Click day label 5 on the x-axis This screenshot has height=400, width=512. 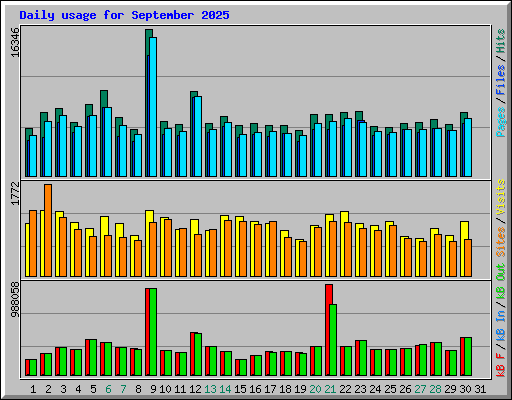pyautogui.click(x=93, y=389)
